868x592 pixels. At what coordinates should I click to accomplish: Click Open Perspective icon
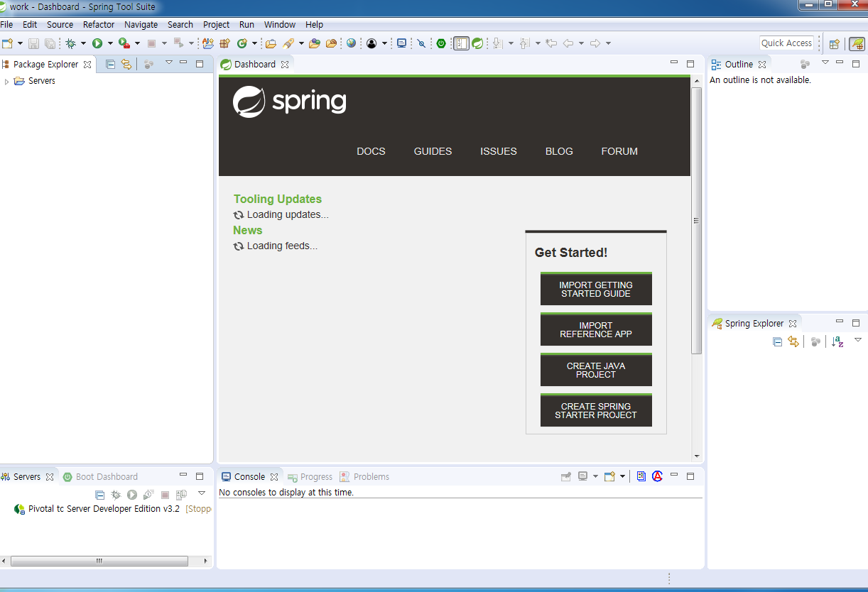(835, 43)
